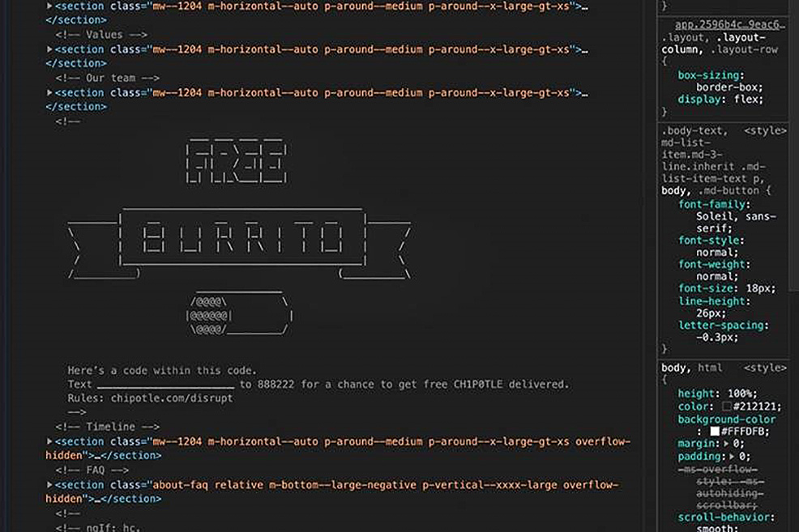The image size is (799, 532).
Task: Click the ngIf comment line
Action: pyautogui.click(x=97, y=527)
